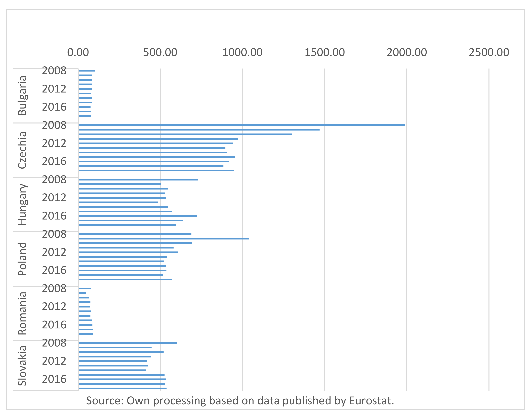Screen dimensions: 532x416
Task: Click the Hungary country axis label
Action: [x=22, y=204]
